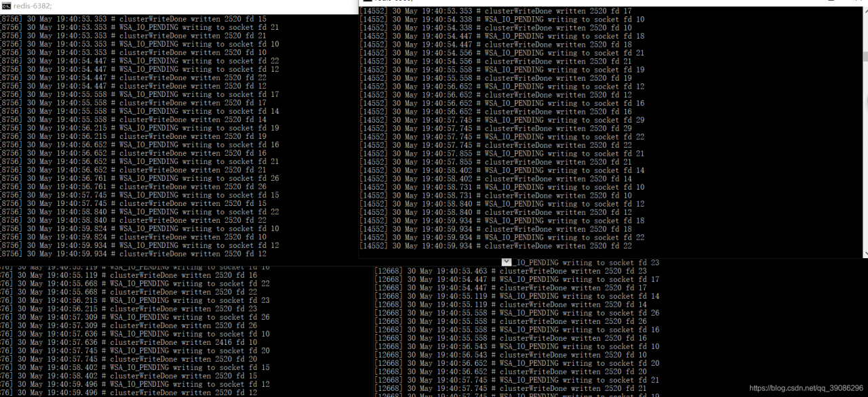Click the small down-chevron box above the 12668 console
868x397 pixels.
click(507, 262)
